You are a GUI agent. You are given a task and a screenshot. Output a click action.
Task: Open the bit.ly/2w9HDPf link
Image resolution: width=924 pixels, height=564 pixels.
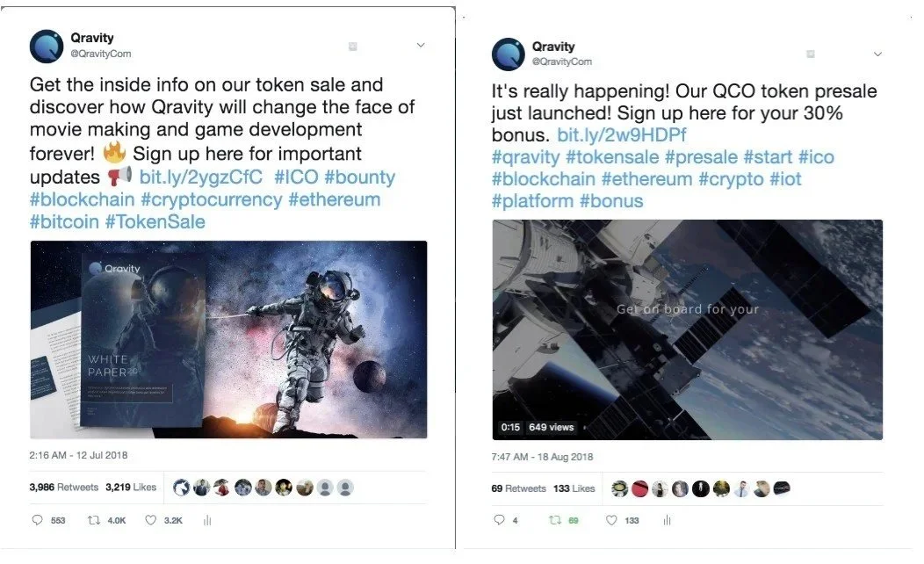click(x=622, y=135)
